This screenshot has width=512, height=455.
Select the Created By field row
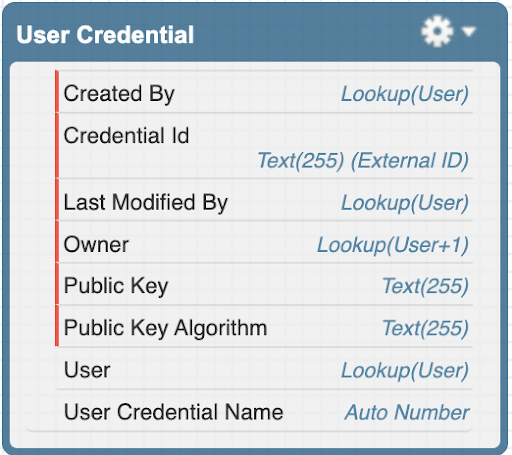[x=264, y=93]
